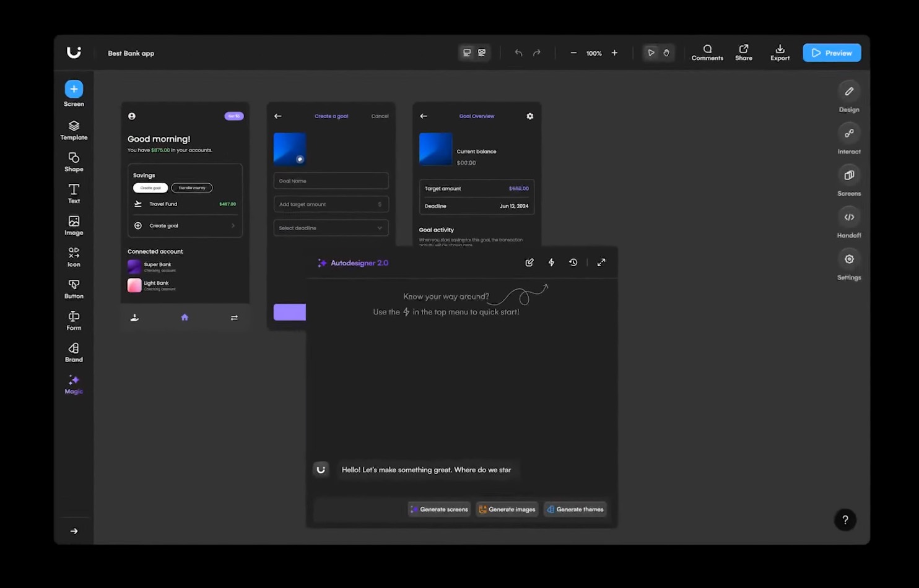Open the Template panel
This screenshot has height=588, width=919.
coord(74,130)
